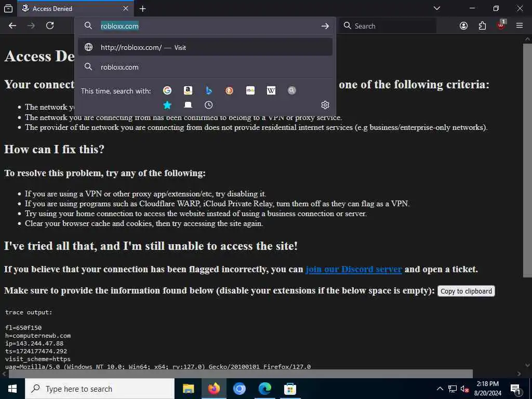Click the Copy to clipboard button
This screenshot has width=532, height=399.
coord(466,291)
